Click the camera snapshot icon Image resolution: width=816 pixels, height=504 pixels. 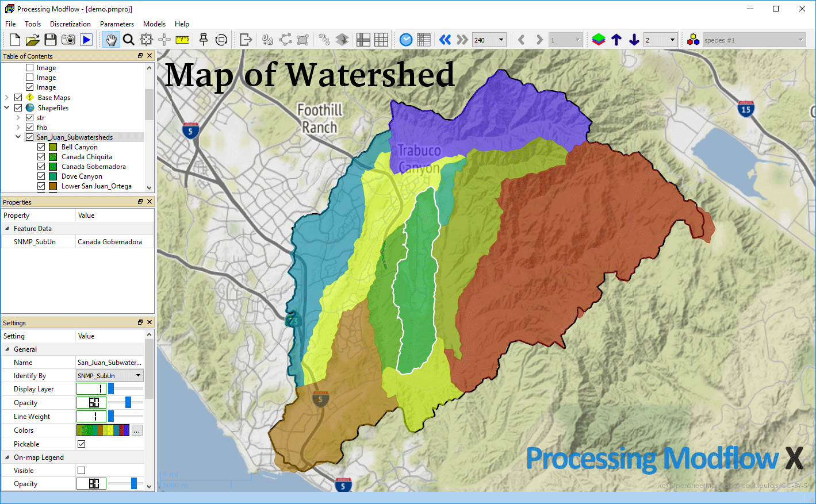[x=68, y=40]
